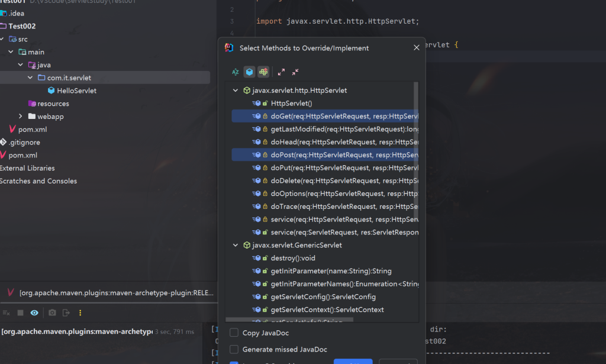Image resolution: width=606 pixels, height=364 pixels.
Task: Click the Collapse All arrows icon
Action: [x=295, y=72]
